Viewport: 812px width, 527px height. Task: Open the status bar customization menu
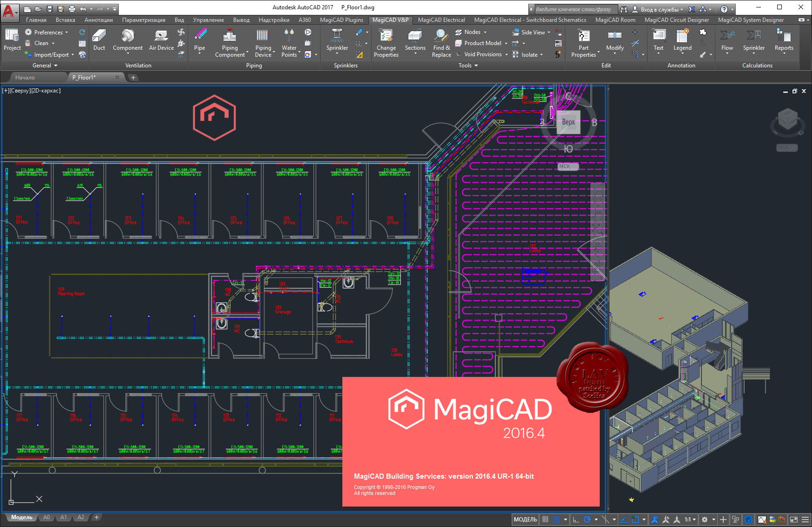pos(805,520)
